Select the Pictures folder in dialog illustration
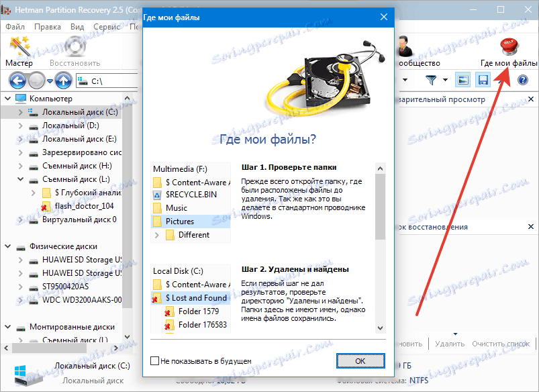 [x=191, y=222]
